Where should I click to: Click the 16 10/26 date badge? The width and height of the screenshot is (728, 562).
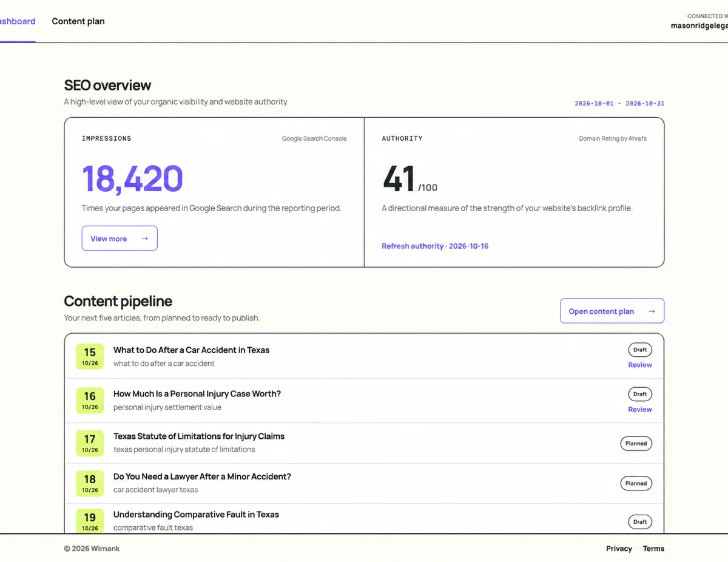pyautogui.click(x=90, y=401)
